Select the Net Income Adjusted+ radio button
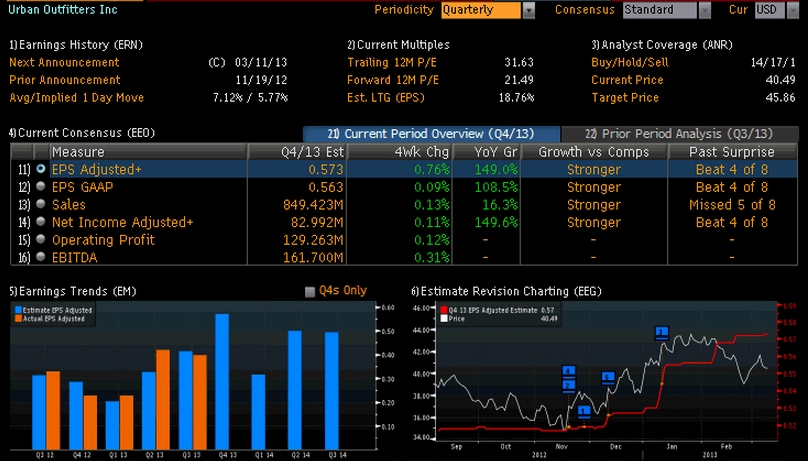 (x=41, y=221)
